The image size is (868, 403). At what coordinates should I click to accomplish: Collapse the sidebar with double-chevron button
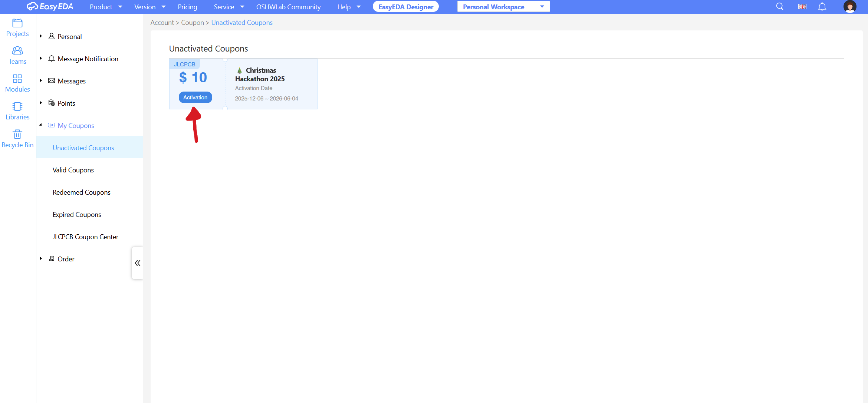138,263
